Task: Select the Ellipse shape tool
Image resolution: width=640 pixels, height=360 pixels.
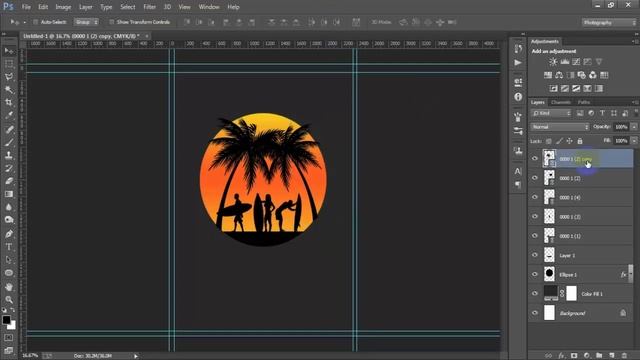Action: [x=9, y=273]
